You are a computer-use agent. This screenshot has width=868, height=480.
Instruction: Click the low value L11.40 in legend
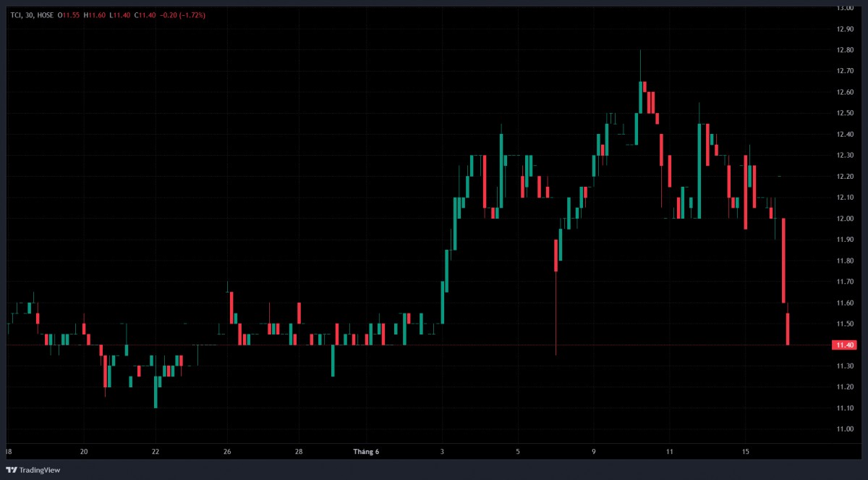click(119, 14)
